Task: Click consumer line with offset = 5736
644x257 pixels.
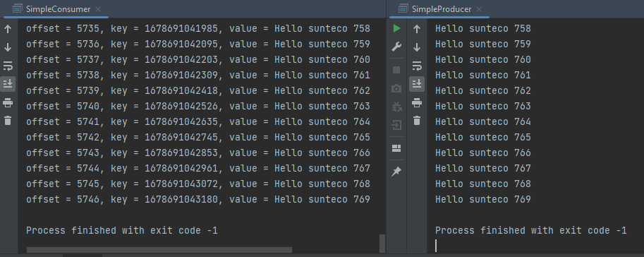Action: pos(198,44)
